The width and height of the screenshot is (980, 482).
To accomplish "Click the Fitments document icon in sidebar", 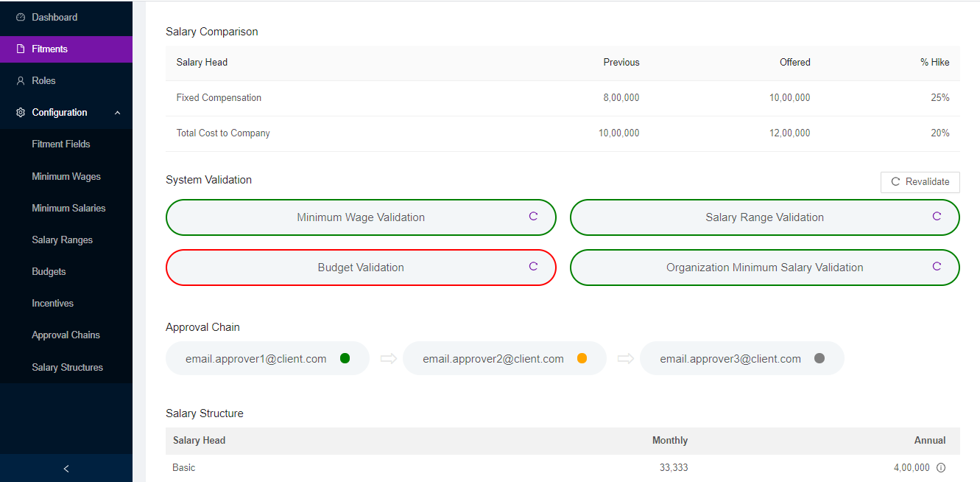I will [21, 49].
